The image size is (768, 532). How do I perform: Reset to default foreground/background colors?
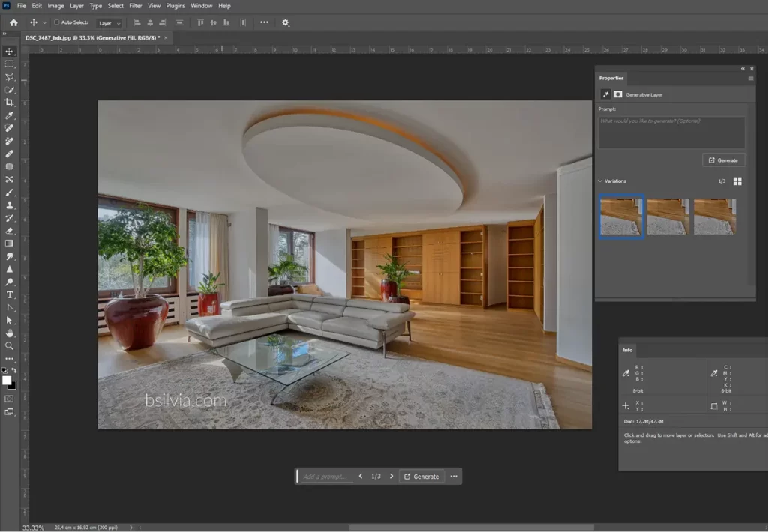[4, 370]
